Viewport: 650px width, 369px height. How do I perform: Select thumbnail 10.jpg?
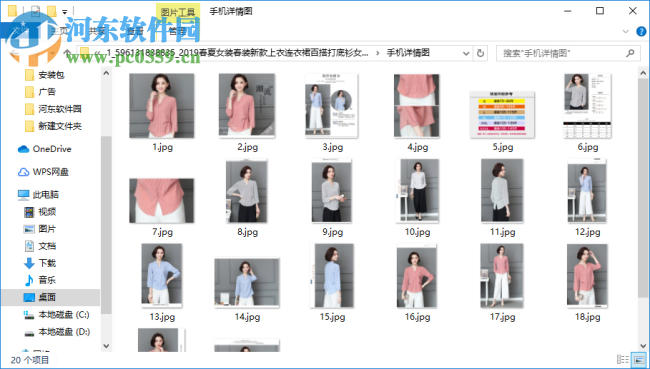[417, 191]
